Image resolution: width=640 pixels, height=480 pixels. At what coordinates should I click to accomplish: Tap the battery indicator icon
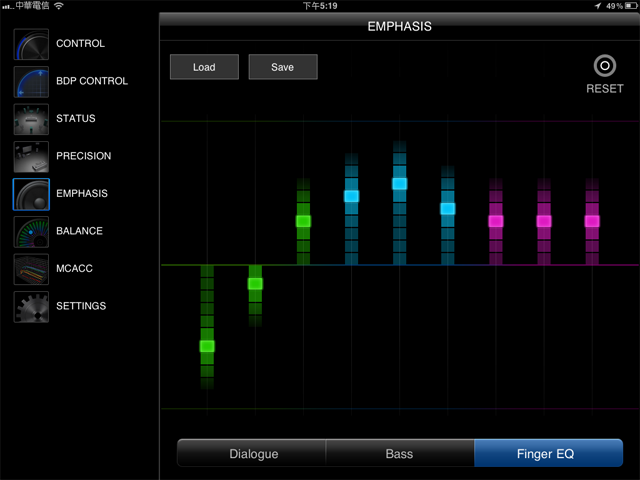(x=631, y=6)
